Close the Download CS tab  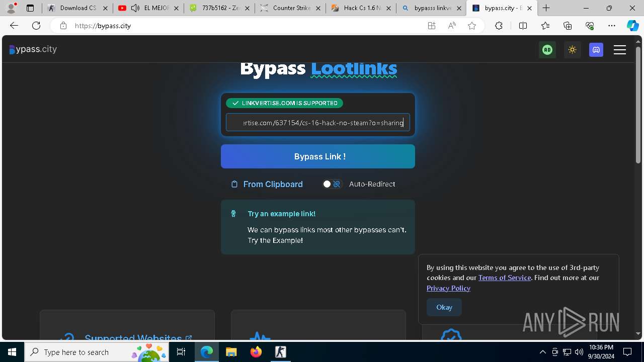pyautogui.click(x=106, y=8)
